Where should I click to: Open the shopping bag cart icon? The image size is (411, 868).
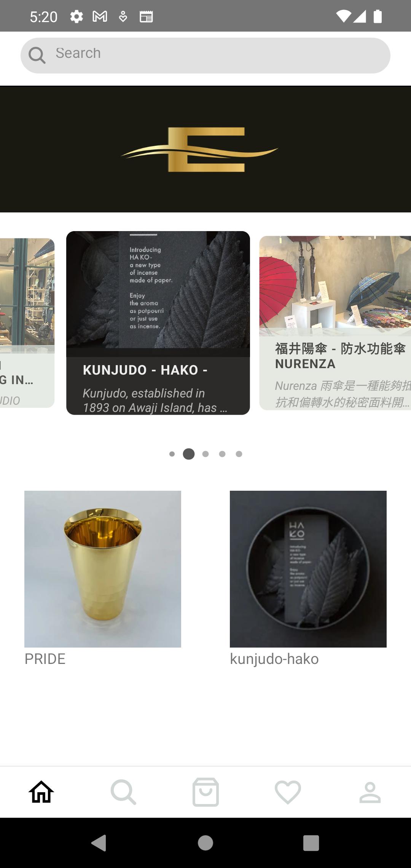click(205, 792)
